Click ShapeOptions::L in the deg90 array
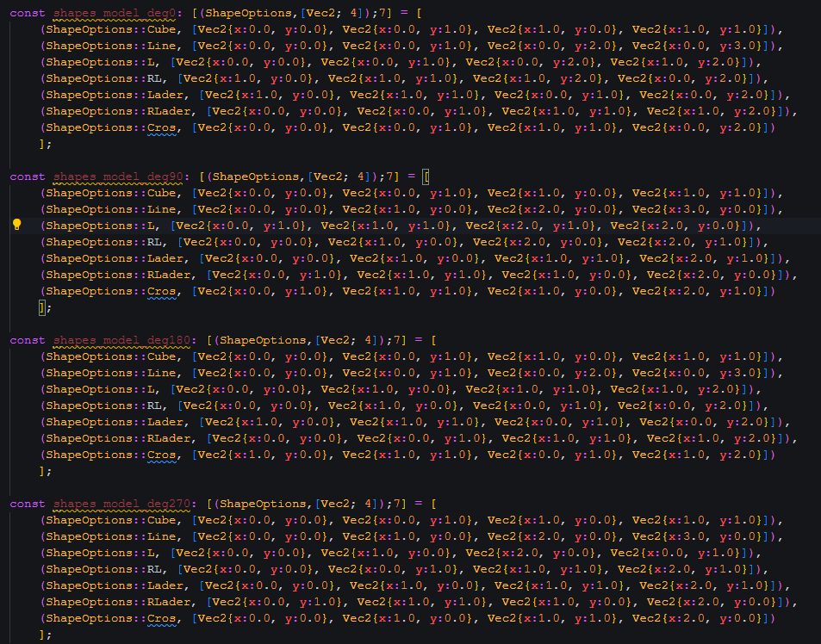 (x=100, y=226)
